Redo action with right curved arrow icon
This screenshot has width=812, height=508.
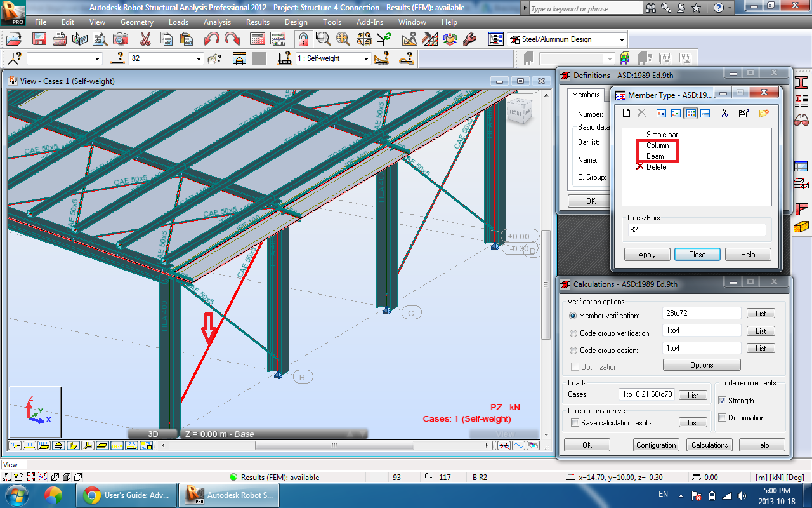click(232, 39)
